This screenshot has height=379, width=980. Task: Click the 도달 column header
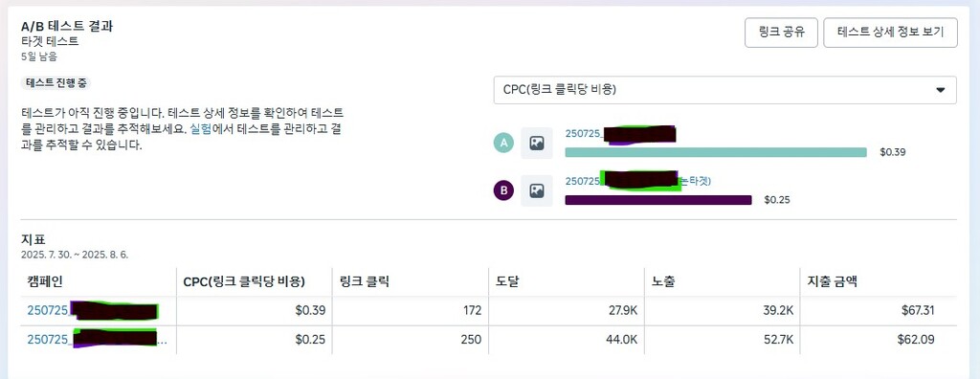tap(507, 281)
